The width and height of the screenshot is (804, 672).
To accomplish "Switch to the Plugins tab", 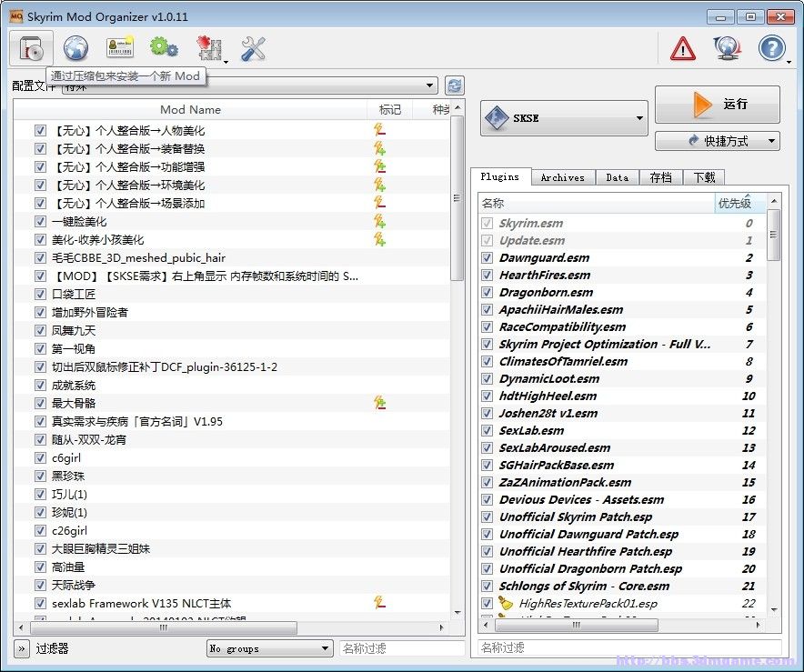I will click(500, 176).
